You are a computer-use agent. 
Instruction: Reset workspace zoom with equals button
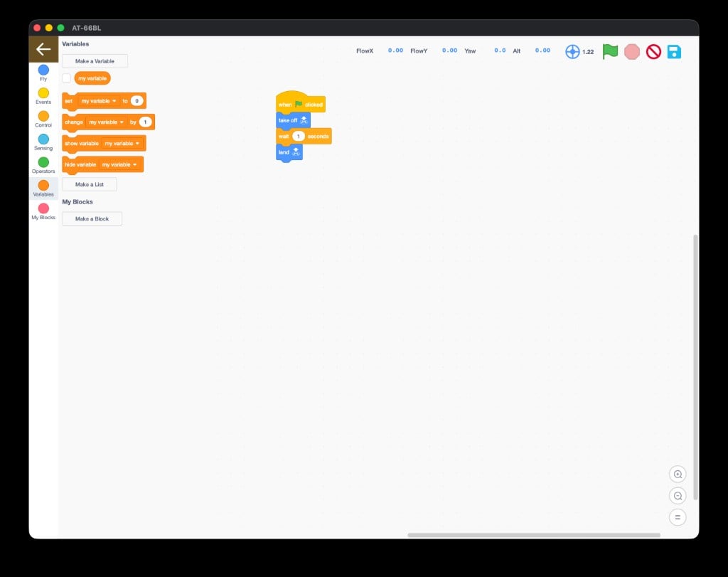click(678, 517)
